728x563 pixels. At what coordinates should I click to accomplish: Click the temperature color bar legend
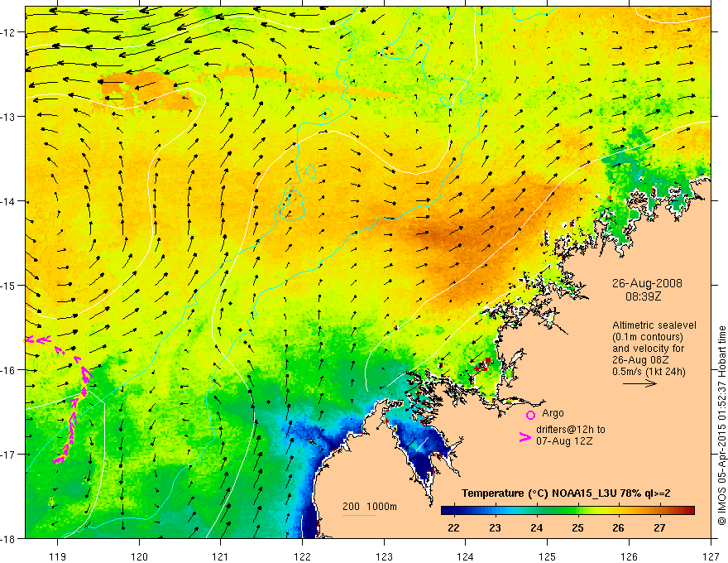click(568, 511)
